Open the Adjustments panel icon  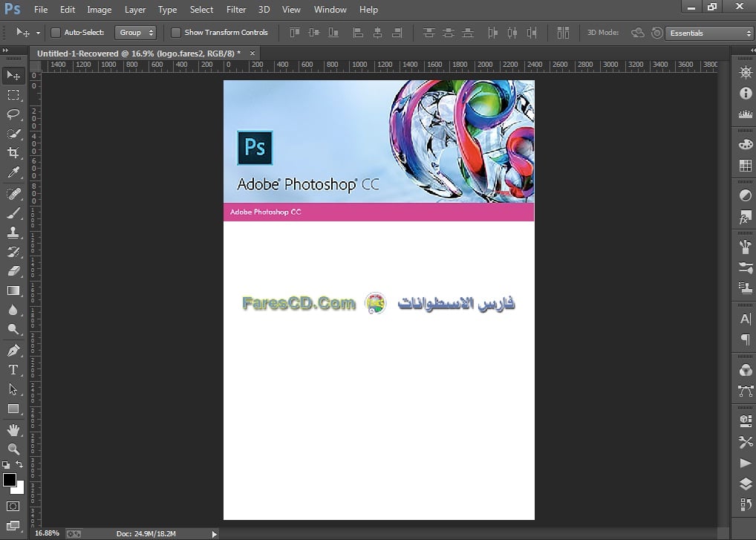click(746, 195)
